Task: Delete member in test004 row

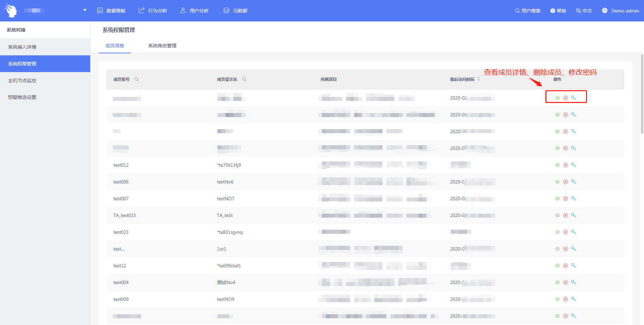Action: [x=566, y=282]
